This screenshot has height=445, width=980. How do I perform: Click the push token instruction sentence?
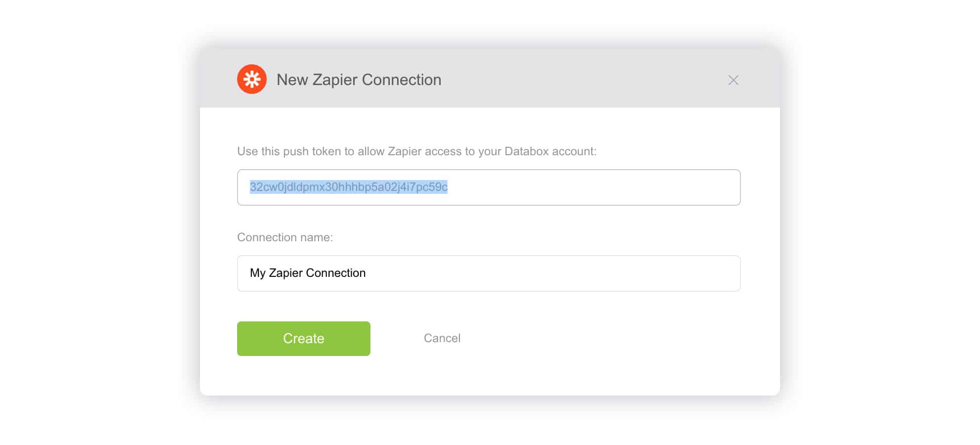point(416,151)
